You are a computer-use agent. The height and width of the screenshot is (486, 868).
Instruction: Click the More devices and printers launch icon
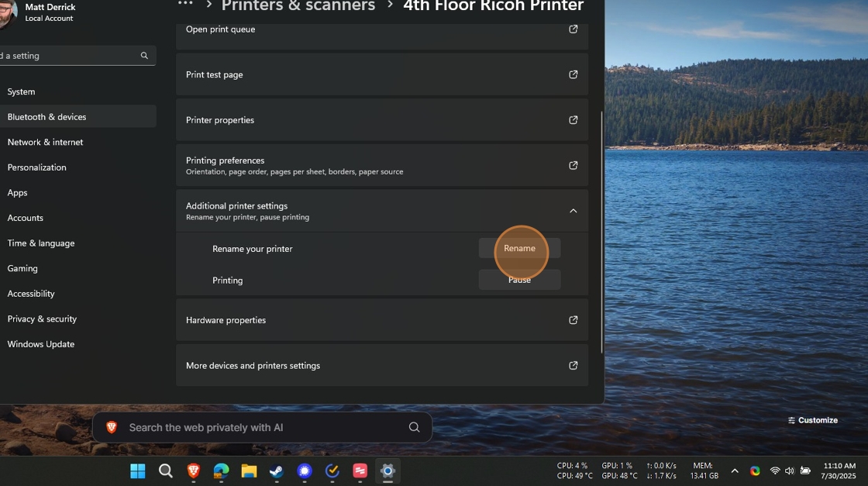[573, 365]
